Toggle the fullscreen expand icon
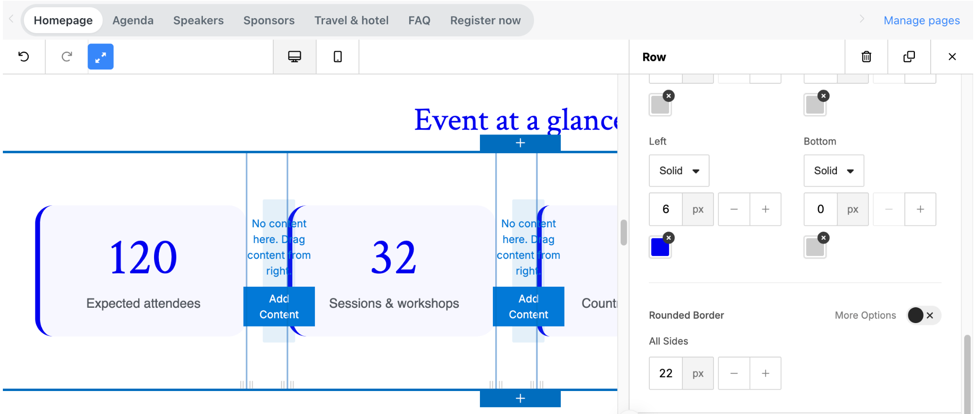This screenshot has width=980, height=414. pos(100,56)
